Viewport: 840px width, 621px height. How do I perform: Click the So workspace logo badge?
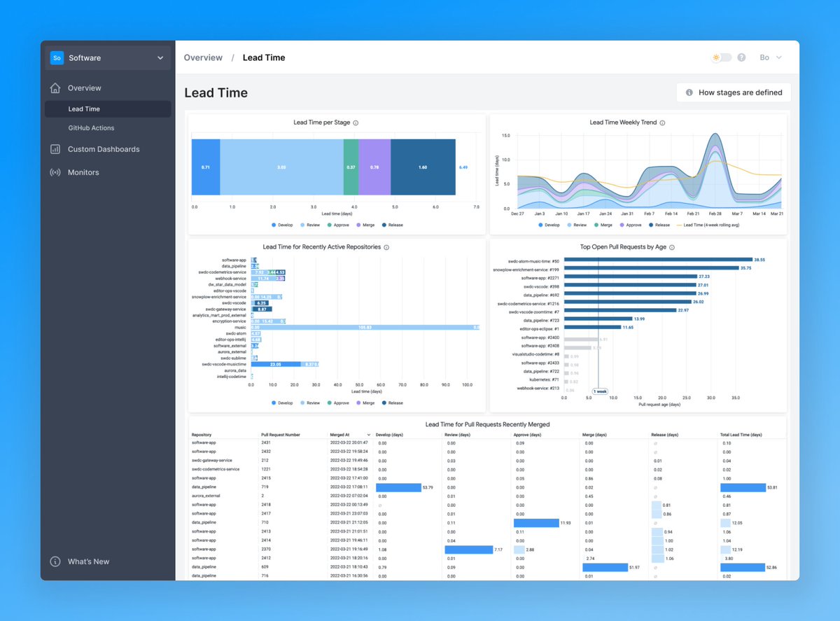(x=57, y=58)
